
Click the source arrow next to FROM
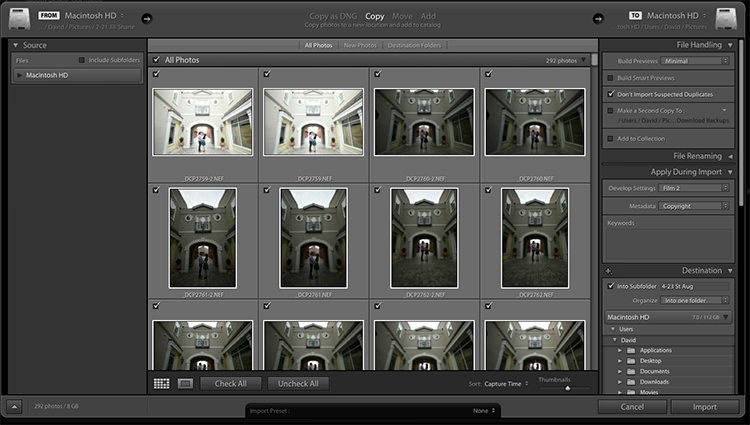click(x=146, y=19)
